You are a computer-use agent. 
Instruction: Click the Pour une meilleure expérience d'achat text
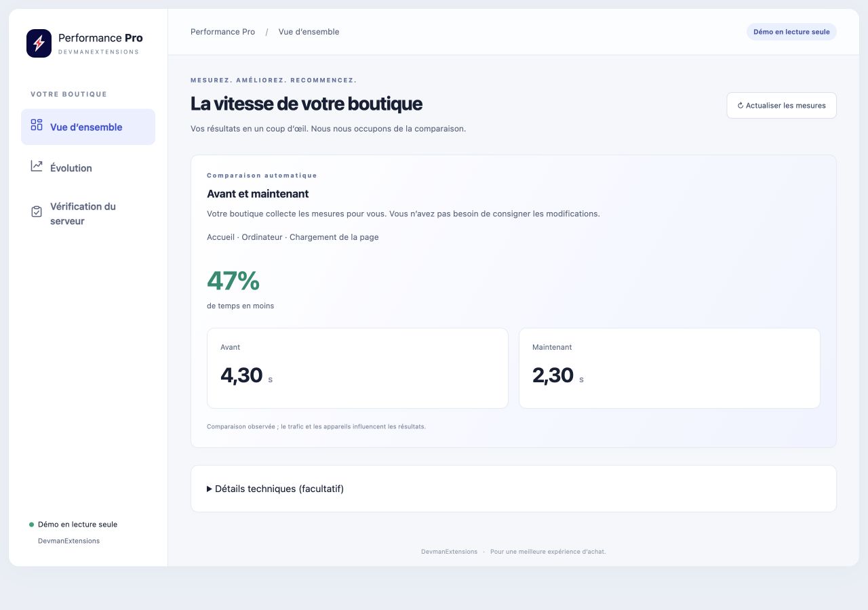pos(548,552)
